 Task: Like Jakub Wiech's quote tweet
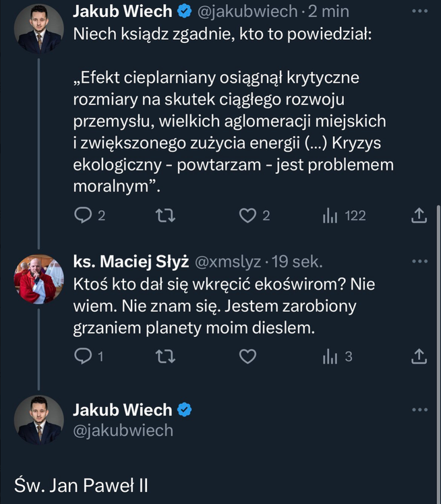[249, 216]
